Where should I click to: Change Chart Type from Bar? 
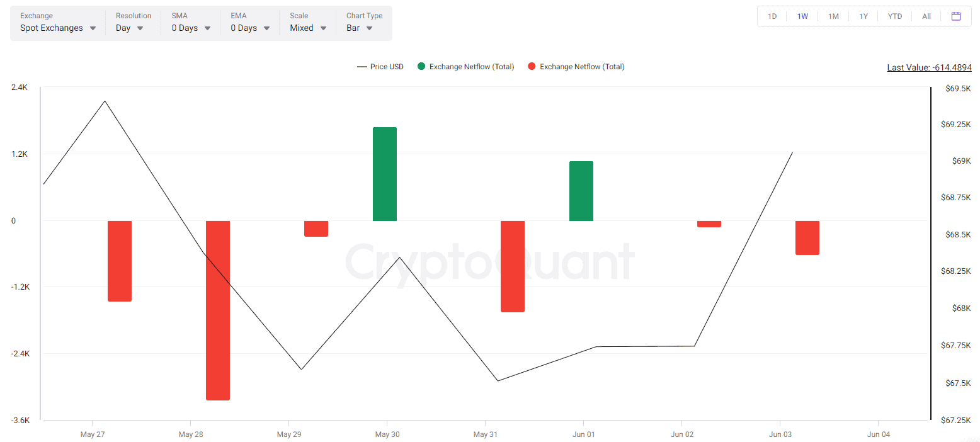[x=360, y=28]
